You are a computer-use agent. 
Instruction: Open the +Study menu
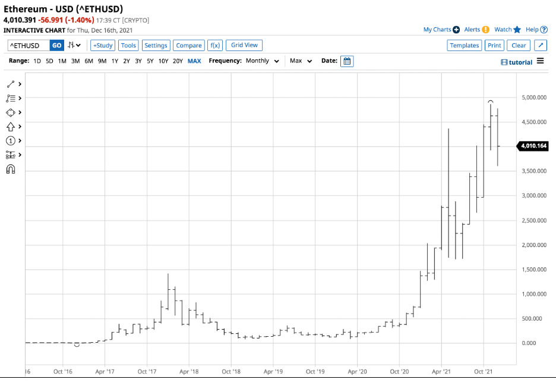point(103,45)
